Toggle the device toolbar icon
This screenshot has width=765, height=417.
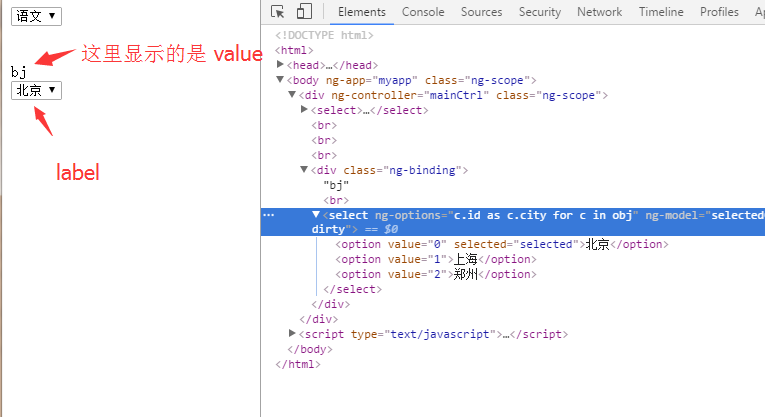click(304, 12)
